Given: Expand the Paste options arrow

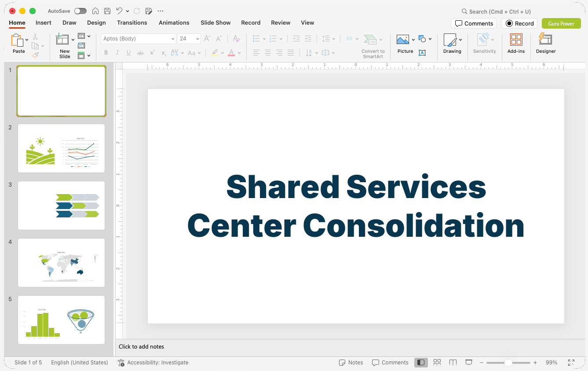Looking at the screenshot, I should pyautogui.click(x=27, y=40).
